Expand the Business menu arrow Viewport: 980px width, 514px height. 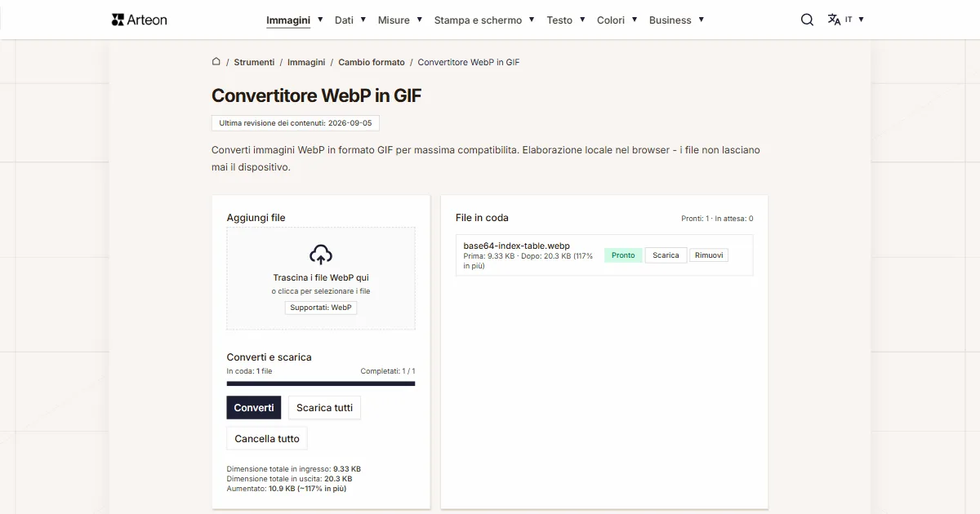pyautogui.click(x=702, y=19)
